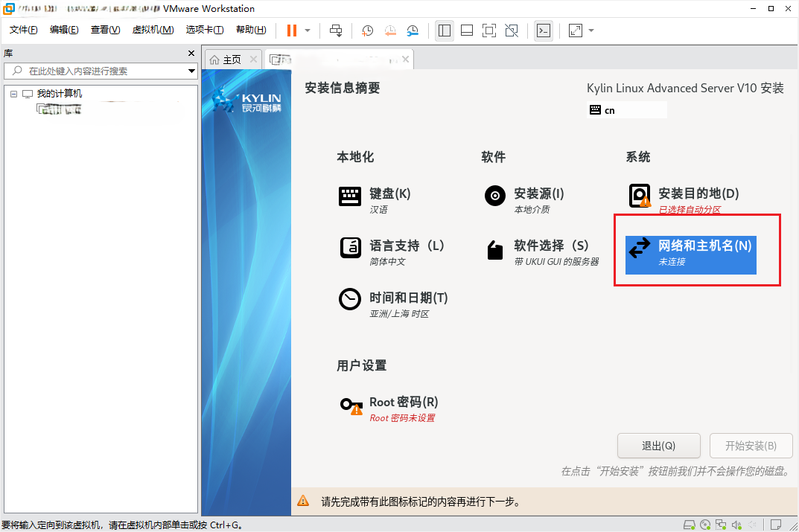The image size is (799, 532).
Task: Open 时间和日期(T) settings
Action: (x=393, y=305)
